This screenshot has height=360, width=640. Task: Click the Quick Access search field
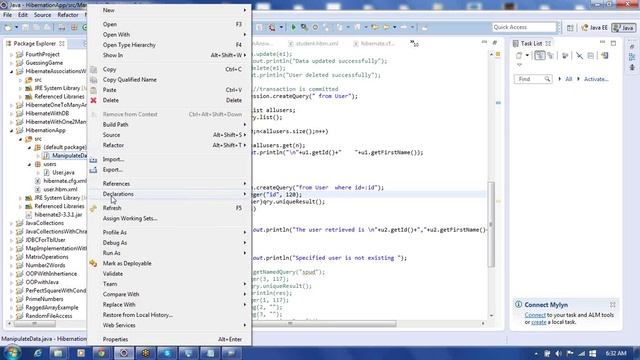524,27
